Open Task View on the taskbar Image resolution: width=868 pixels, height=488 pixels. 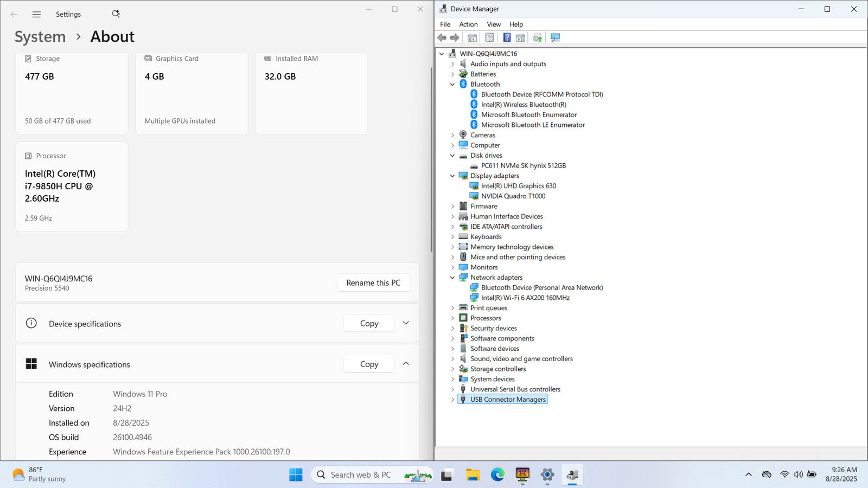[447, 474]
